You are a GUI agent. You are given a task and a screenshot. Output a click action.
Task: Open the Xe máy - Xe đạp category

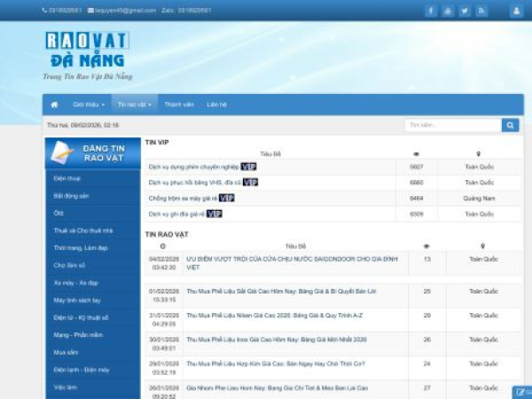pos(75,282)
